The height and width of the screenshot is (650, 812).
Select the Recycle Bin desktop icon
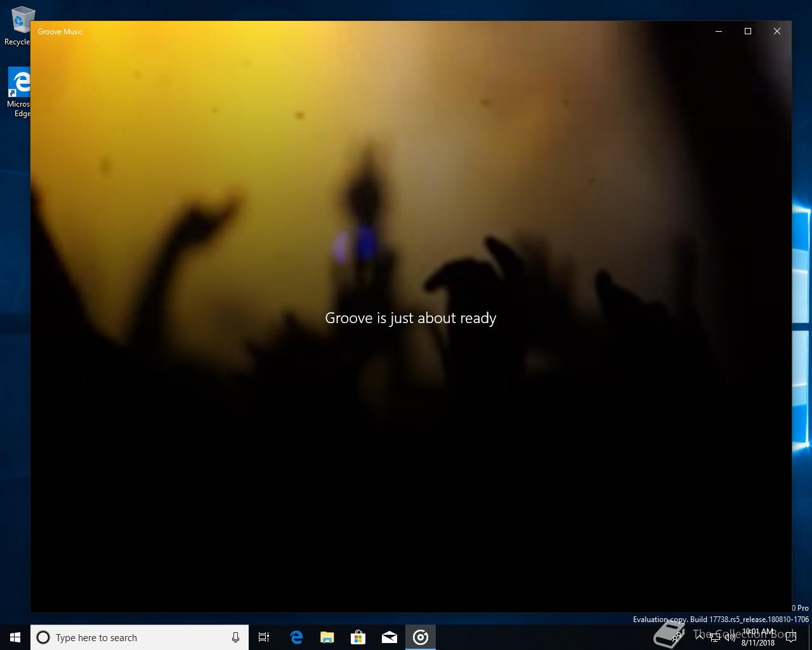pyautogui.click(x=18, y=27)
